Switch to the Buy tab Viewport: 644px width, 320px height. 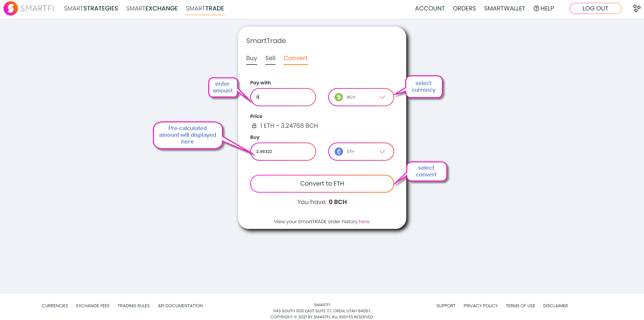click(x=252, y=58)
